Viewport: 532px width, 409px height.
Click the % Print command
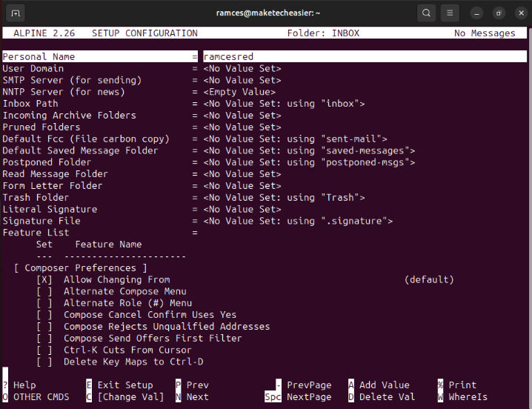click(x=457, y=385)
